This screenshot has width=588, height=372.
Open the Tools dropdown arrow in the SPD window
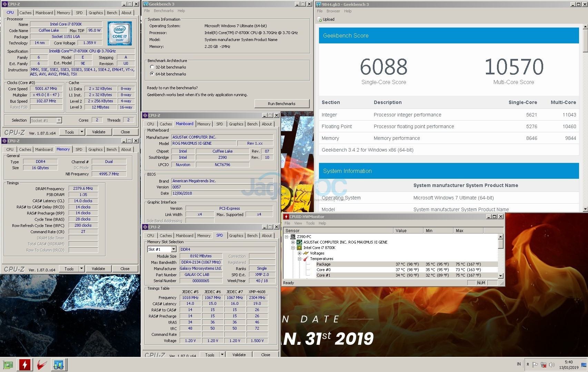222,354
